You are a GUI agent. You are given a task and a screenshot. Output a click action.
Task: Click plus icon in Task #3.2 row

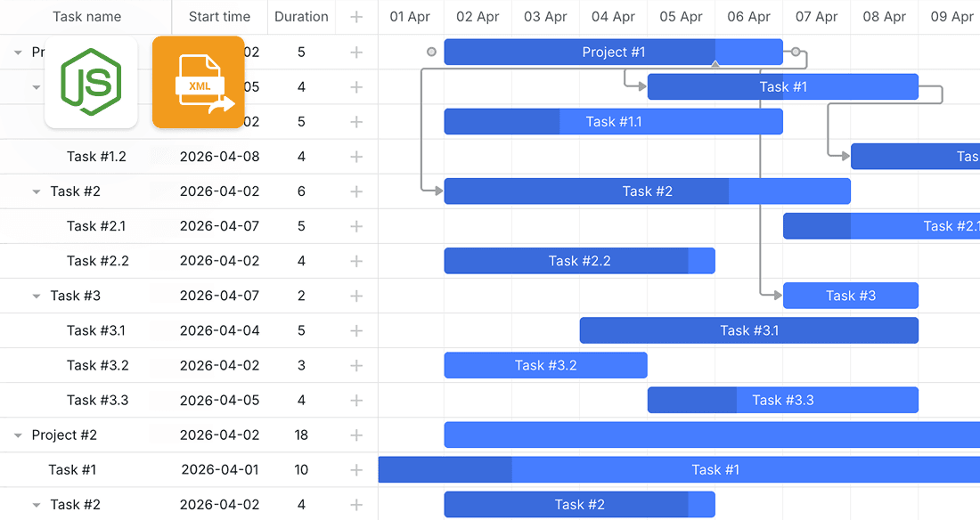tap(356, 365)
